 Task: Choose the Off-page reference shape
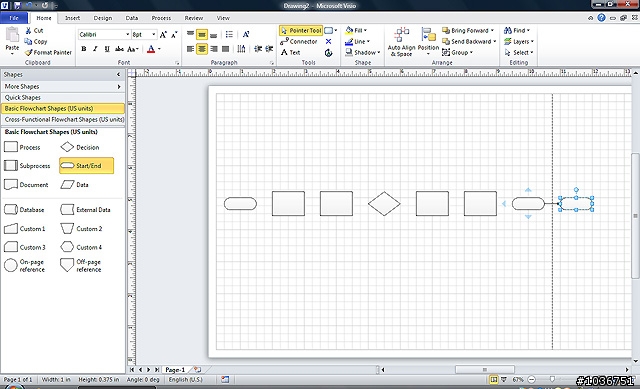(x=81, y=265)
